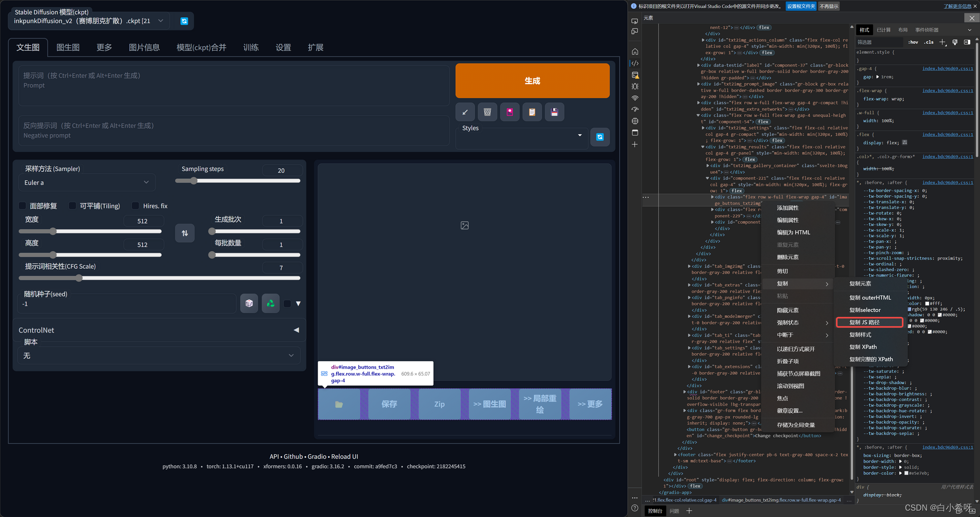
Task: Open the DevTools Performance gauge icon
Action: click(635, 109)
